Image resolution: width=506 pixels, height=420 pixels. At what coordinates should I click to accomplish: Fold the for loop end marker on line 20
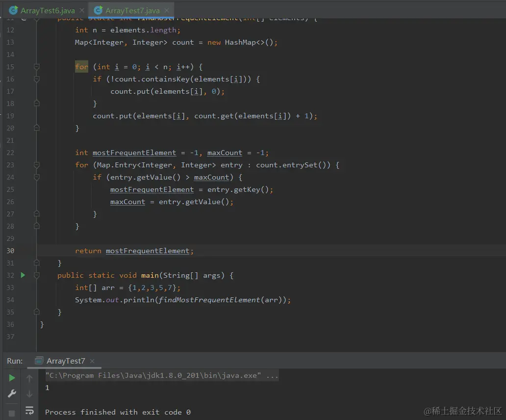[x=36, y=128]
